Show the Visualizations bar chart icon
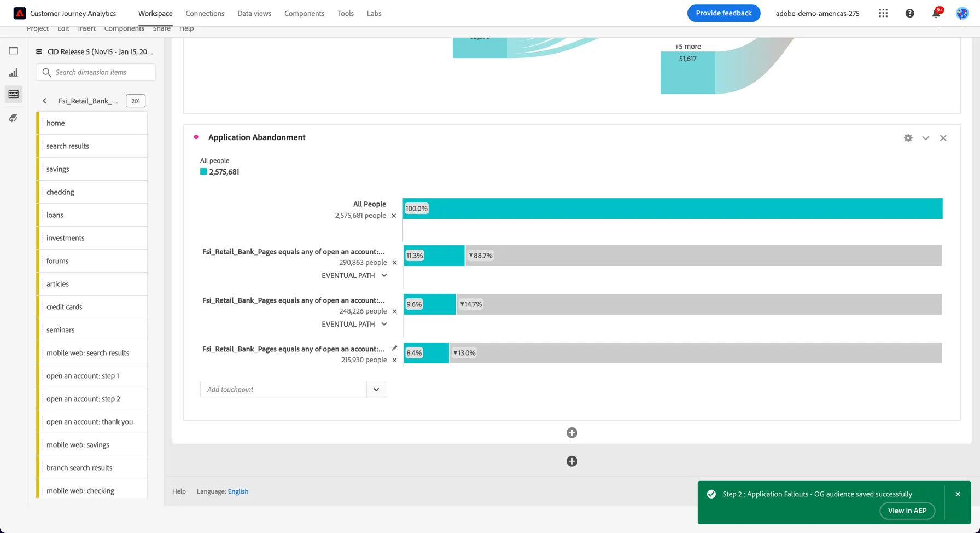 pos(14,72)
